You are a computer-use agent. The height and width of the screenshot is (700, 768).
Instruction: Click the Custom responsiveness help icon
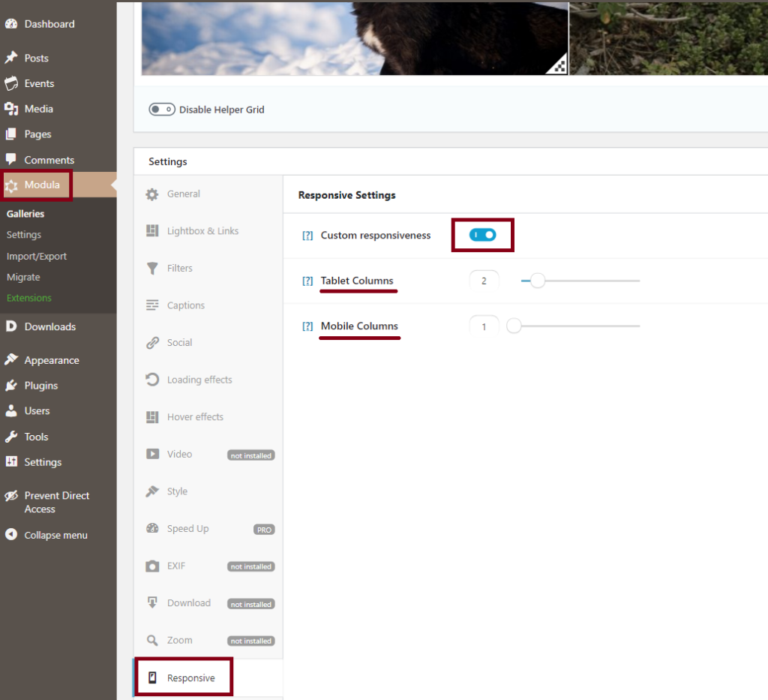click(307, 234)
